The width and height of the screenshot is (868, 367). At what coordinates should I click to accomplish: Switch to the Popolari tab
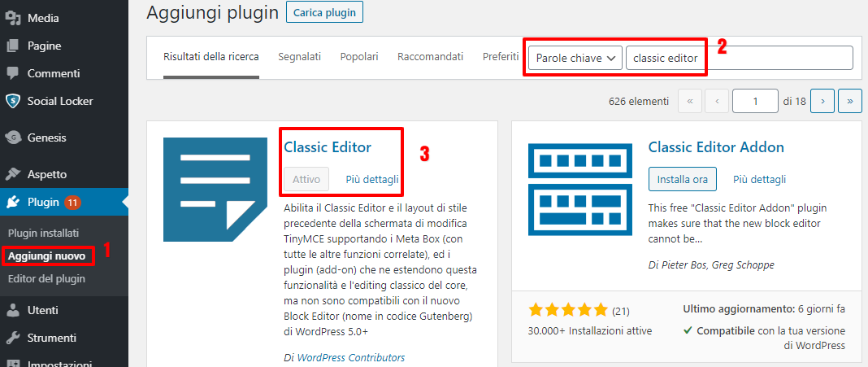(359, 56)
